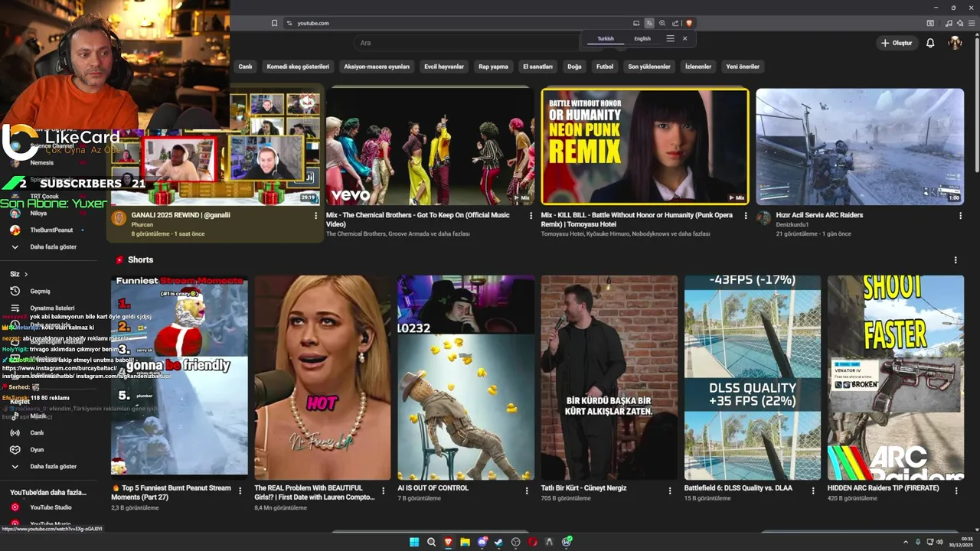Viewport: 980px width, 551px height.
Task: Click the Windows Start button
Action: (414, 542)
